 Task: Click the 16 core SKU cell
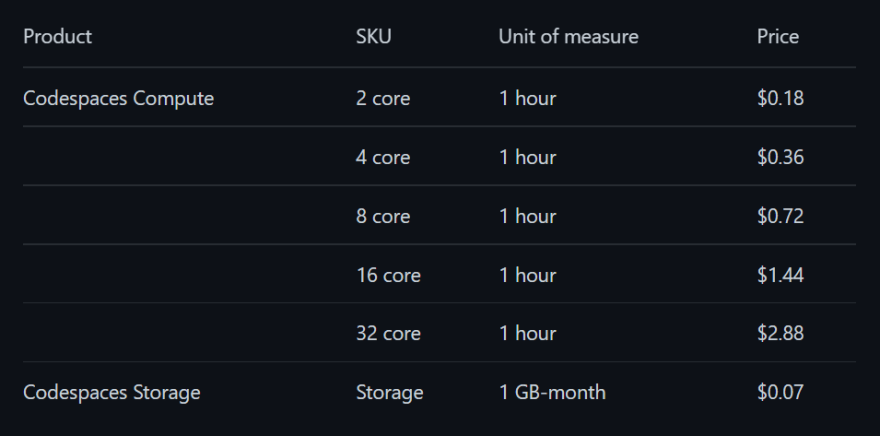pyautogui.click(x=388, y=275)
